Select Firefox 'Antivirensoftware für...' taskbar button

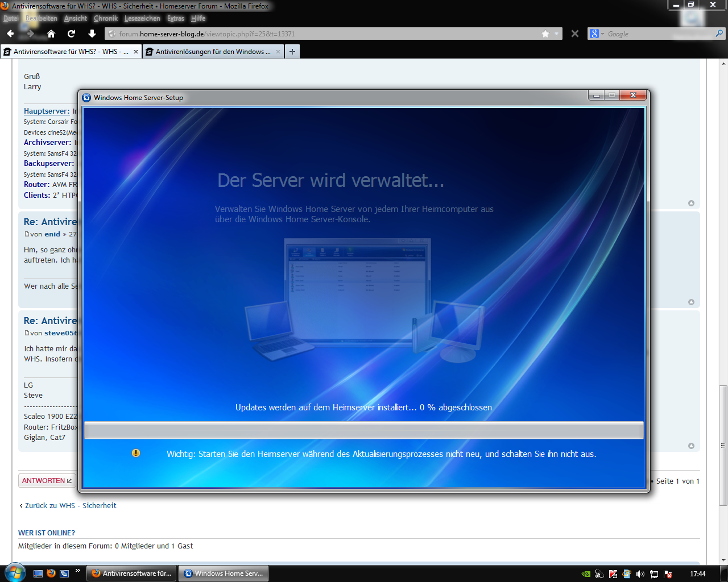pos(131,573)
